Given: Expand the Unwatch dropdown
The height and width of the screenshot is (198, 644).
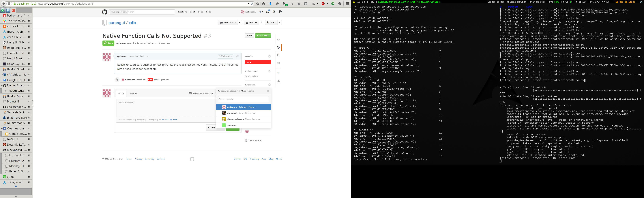Looking at the screenshot, I should [x=228, y=23].
